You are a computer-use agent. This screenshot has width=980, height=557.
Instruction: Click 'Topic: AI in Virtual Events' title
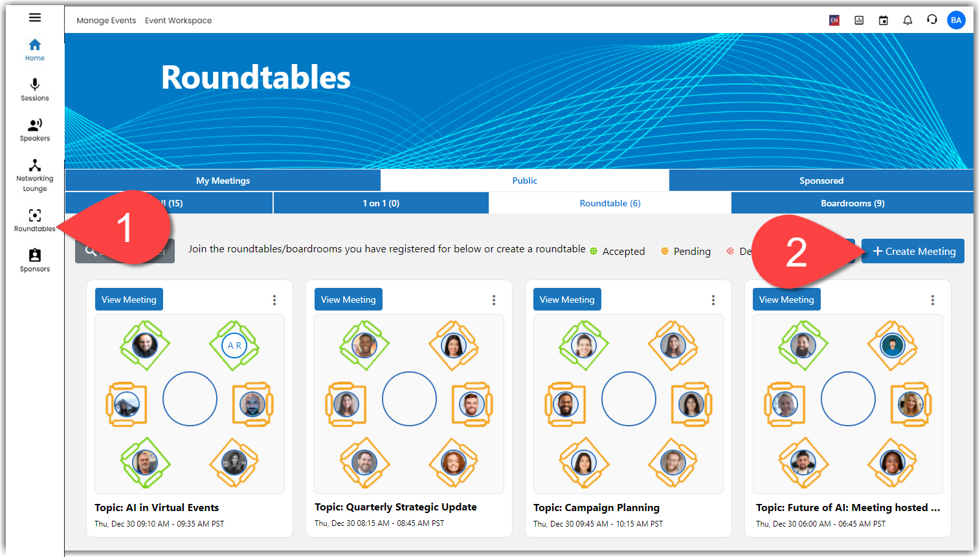157,508
